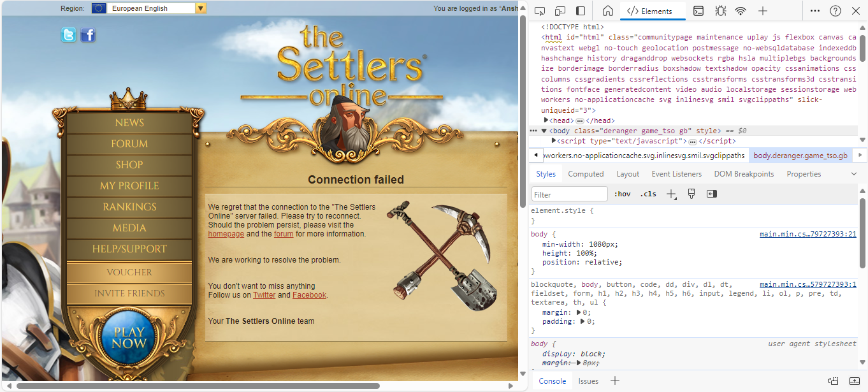Open actions menu for body node
Image resolution: width=868 pixels, height=392 pixels.
pyautogui.click(x=533, y=131)
